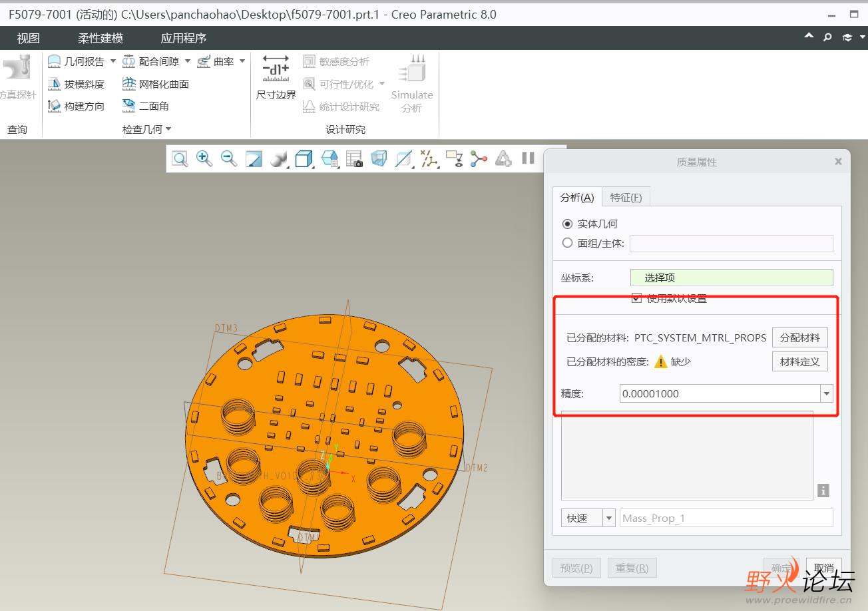Open the 精度 accuracy dropdown arrow

click(827, 393)
